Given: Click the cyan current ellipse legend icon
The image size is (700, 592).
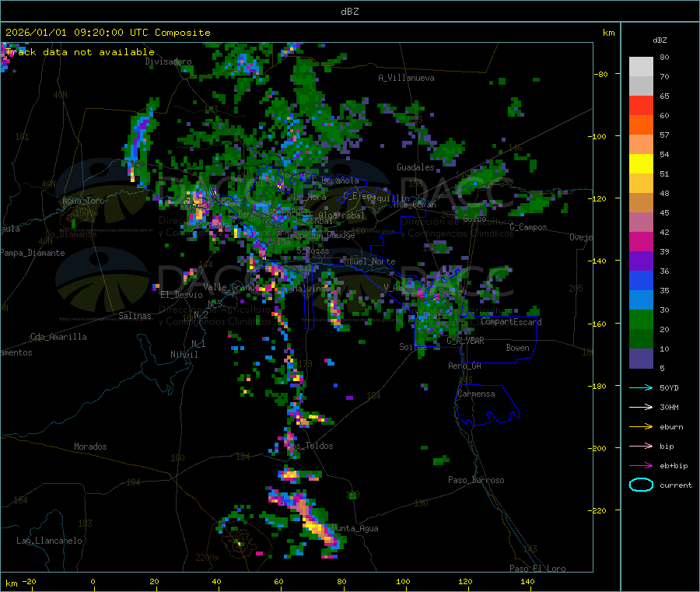Looking at the screenshot, I should (641, 485).
